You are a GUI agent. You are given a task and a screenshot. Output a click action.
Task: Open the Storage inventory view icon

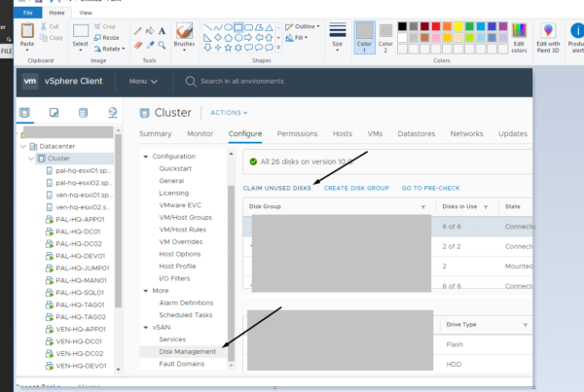83,113
